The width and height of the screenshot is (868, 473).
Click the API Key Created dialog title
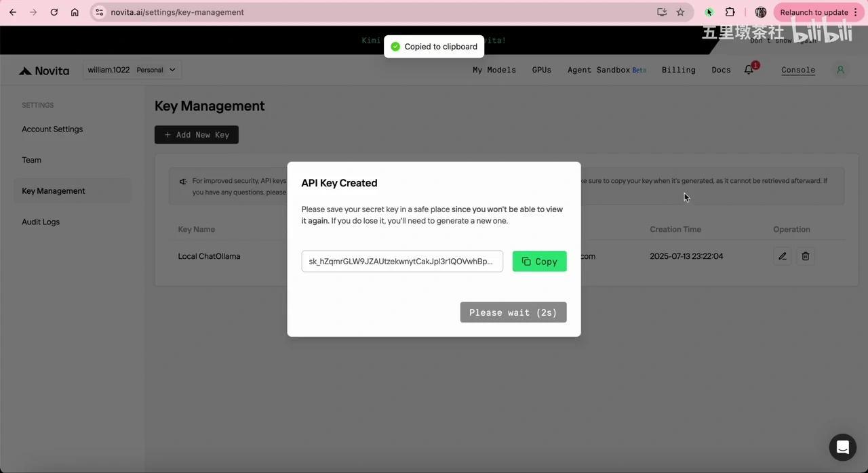[339, 183]
